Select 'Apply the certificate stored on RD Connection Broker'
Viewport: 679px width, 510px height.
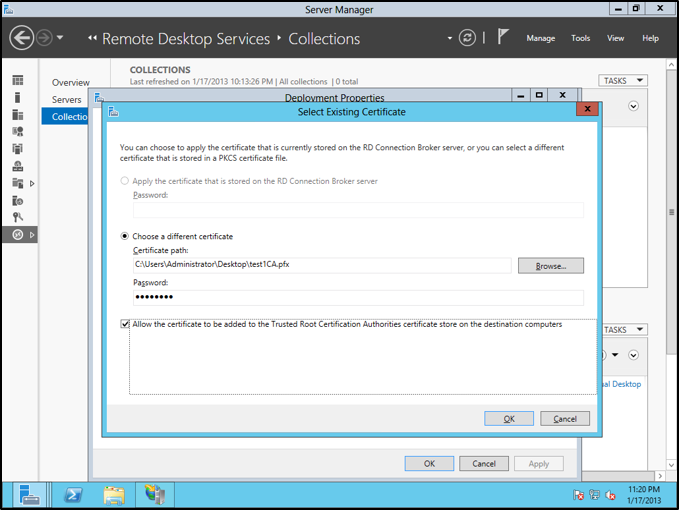[125, 181]
